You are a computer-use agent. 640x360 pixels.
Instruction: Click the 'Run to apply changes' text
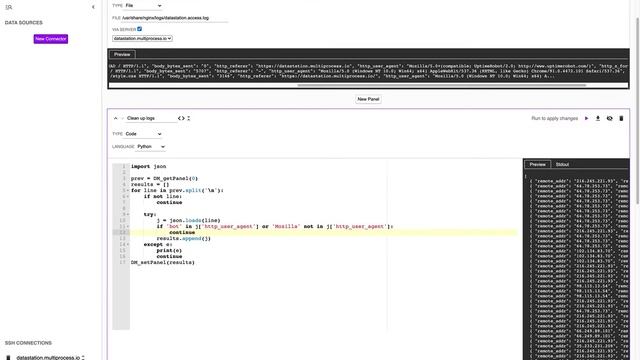[554, 118]
